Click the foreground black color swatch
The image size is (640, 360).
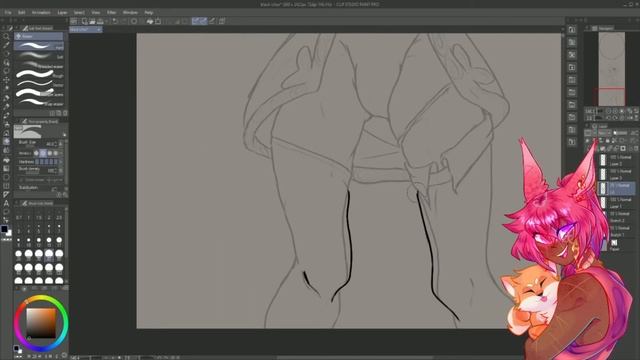coord(4,229)
